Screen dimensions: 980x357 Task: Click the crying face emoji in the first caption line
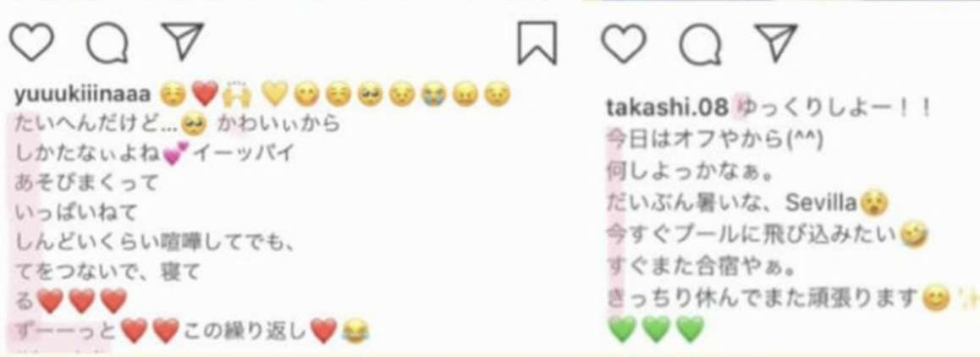point(432,95)
